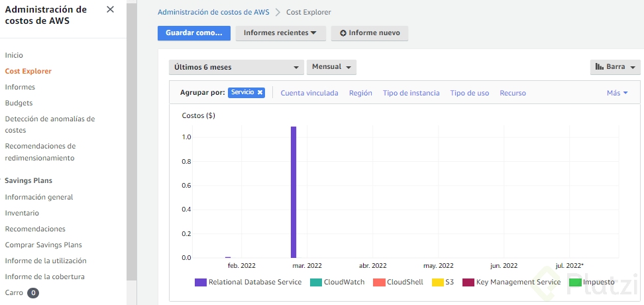Toggle the CloudShell legend swatch
Viewport: 644px width, 305px height.
(378, 282)
